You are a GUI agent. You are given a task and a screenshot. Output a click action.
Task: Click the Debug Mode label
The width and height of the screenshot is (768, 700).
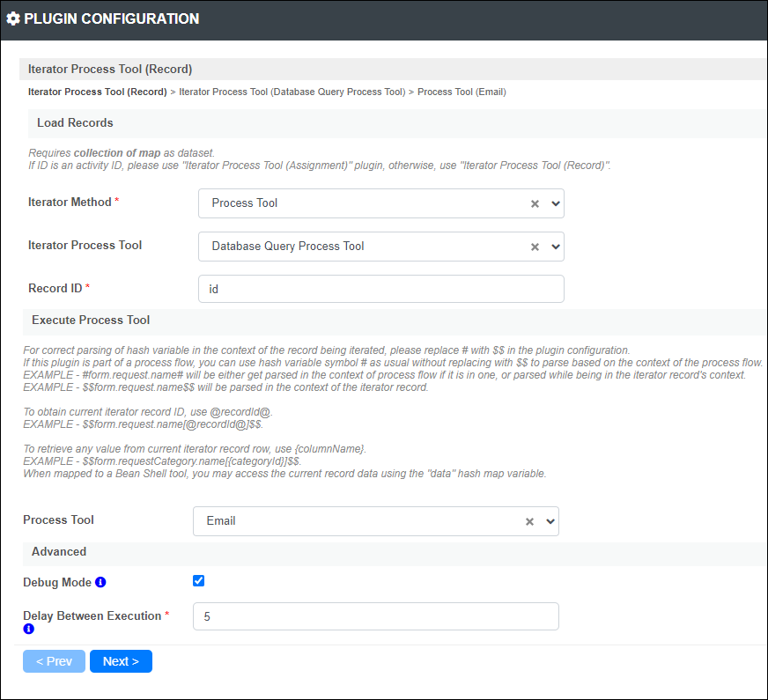point(57,582)
